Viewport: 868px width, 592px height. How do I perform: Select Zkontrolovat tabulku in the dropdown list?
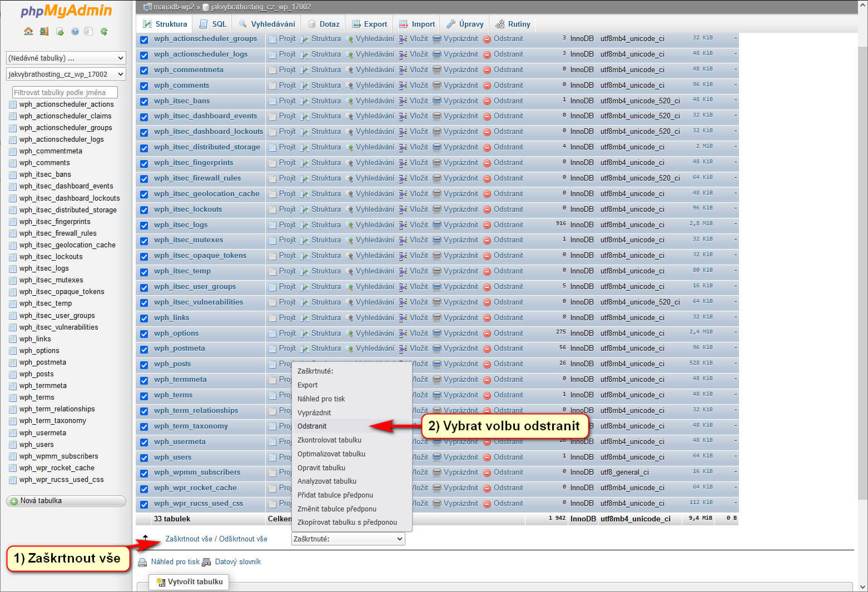click(x=329, y=440)
